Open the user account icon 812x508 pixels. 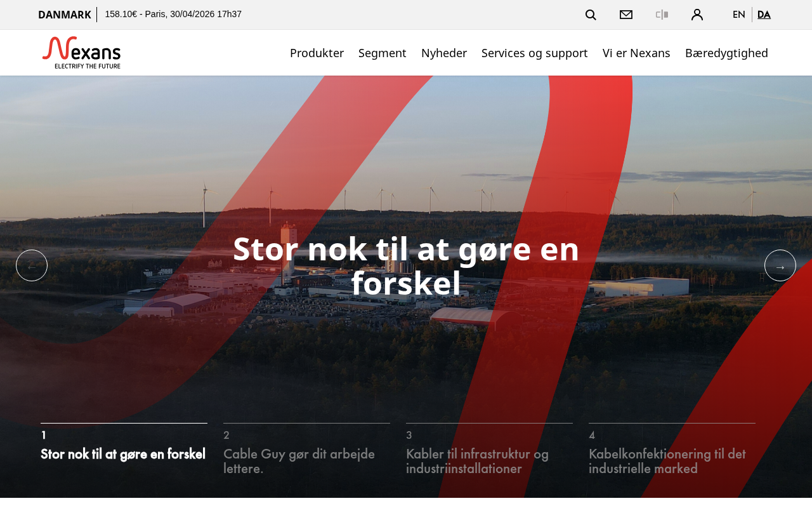coord(697,15)
